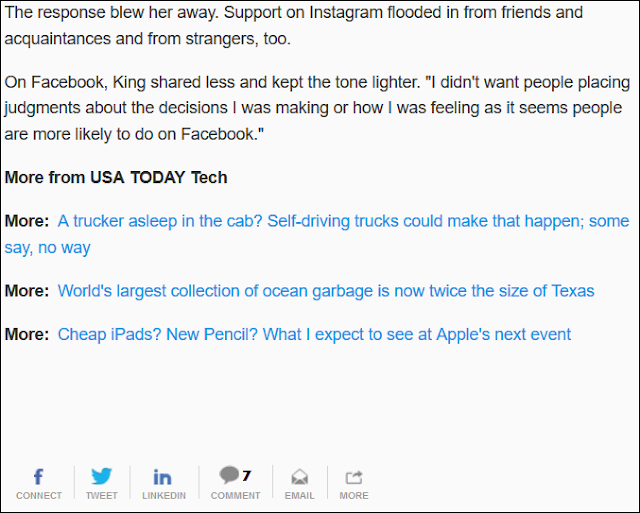Image resolution: width=640 pixels, height=513 pixels.
Task: Click the COMMENT text label
Action: 236,495
